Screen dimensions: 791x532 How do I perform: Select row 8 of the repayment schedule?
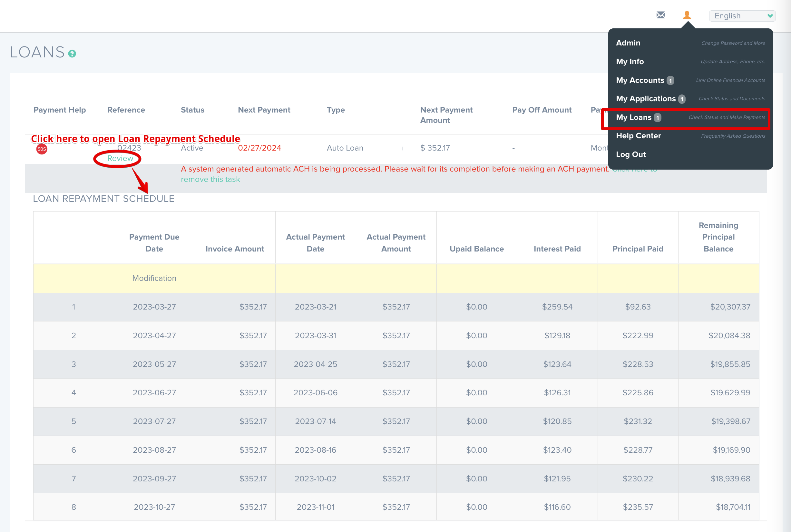point(73,507)
